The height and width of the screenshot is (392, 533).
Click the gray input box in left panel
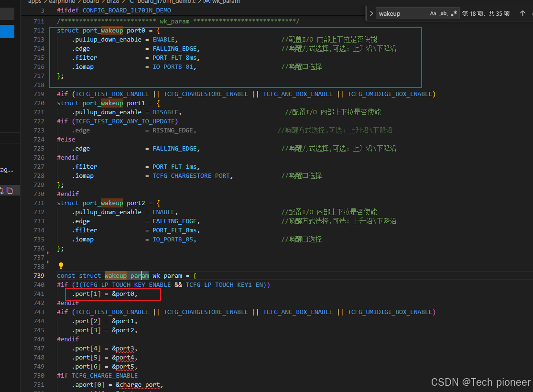[x=7, y=14]
